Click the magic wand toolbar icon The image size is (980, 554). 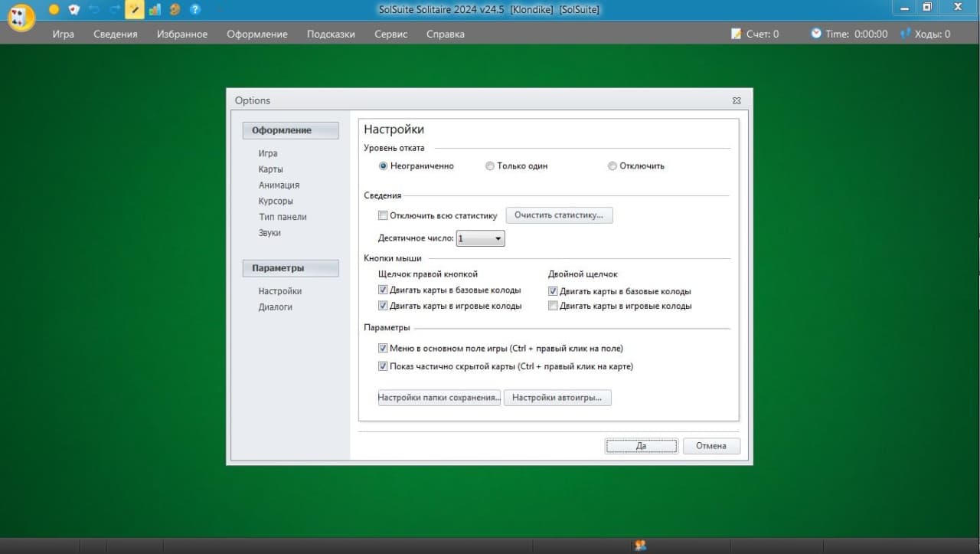click(x=135, y=10)
